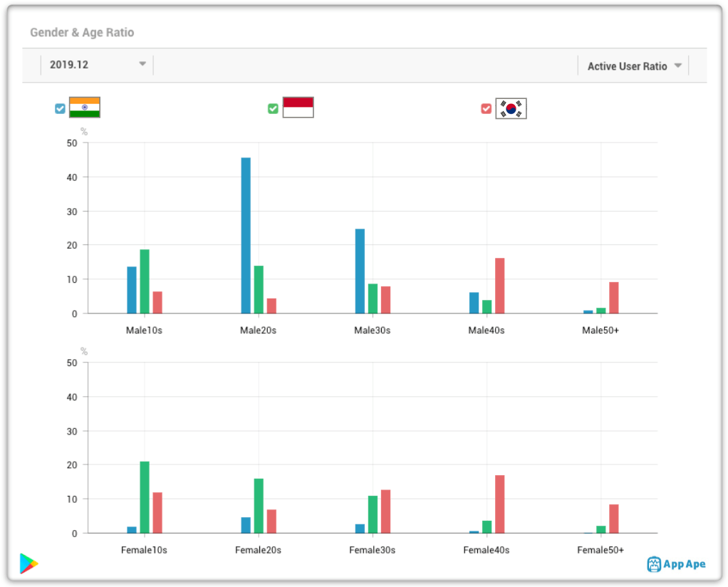
Task: Click the red Male40s bar
Action: click(x=499, y=286)
